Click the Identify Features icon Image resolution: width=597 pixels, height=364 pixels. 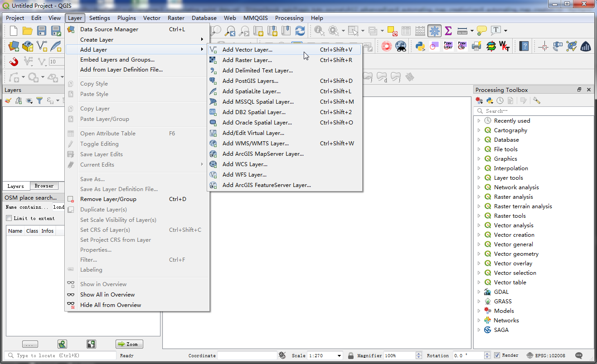[x=319, y=31]
